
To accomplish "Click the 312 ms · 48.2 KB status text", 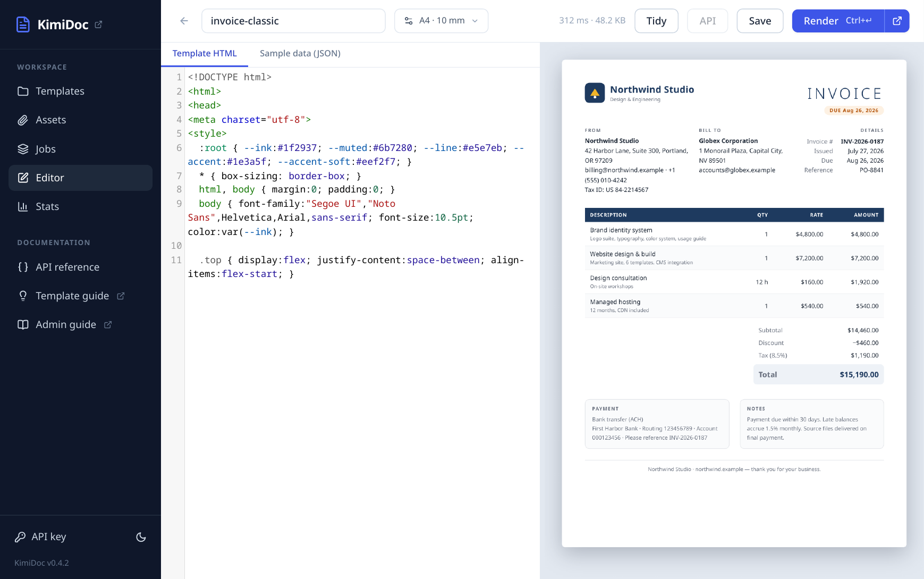I will tap(592, 21).
